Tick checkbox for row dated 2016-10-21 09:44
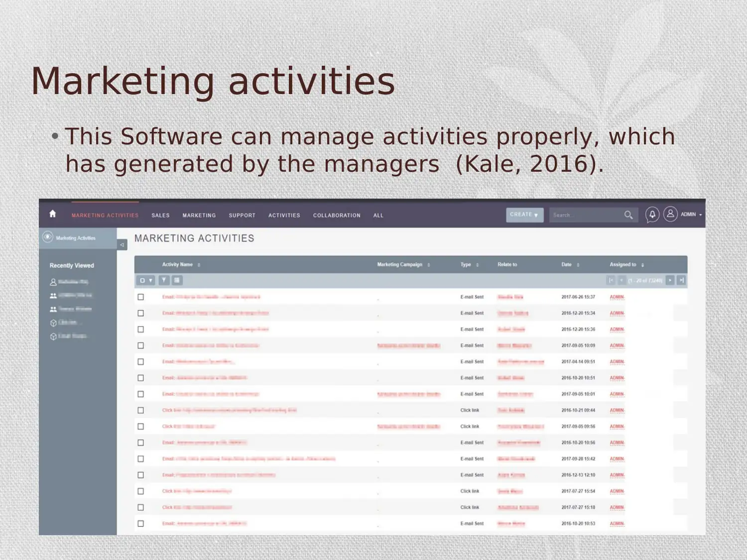Screen dimensions: 747x560 [141, 410]
